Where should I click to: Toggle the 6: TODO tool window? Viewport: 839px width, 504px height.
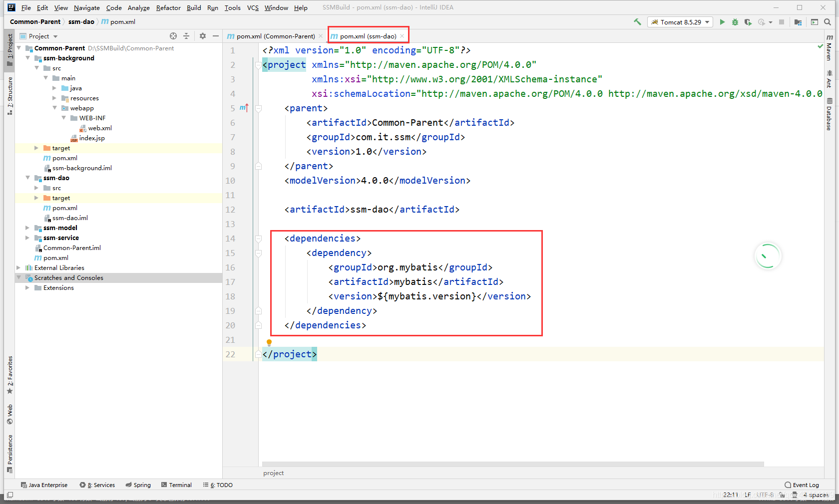tap(218, 485)
